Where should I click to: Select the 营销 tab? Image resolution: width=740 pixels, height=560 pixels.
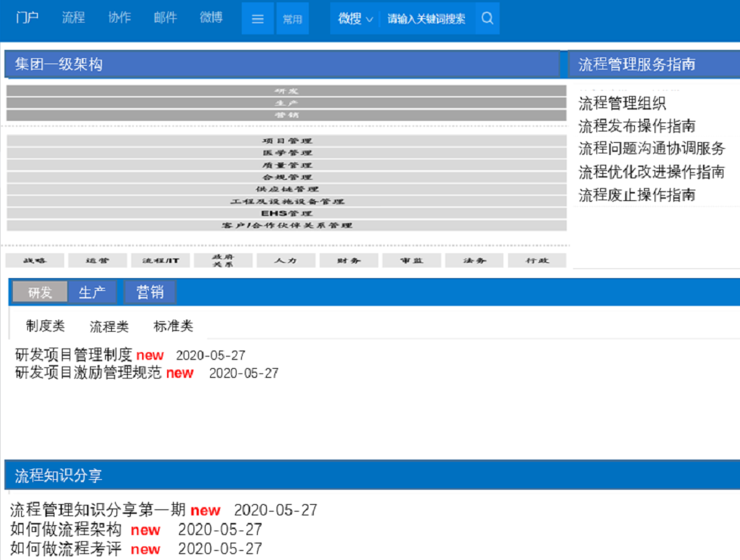coord(150,292)
